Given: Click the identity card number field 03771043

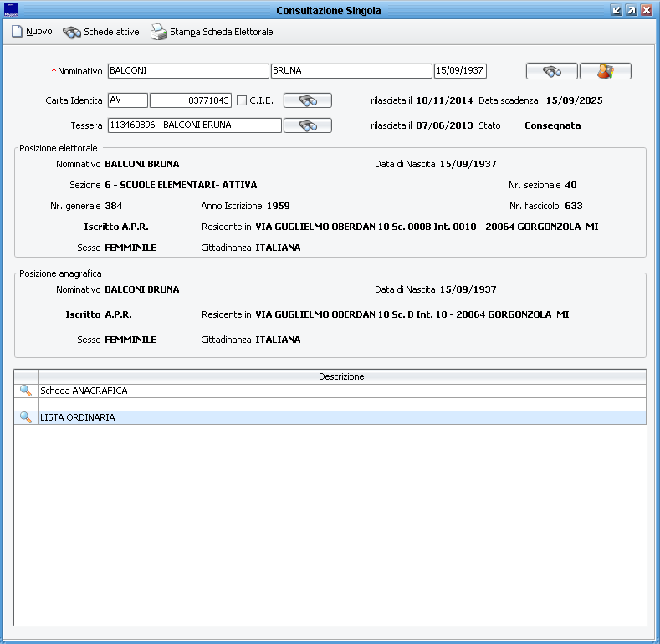Looking at the screenshot, I should coord(190,100).
